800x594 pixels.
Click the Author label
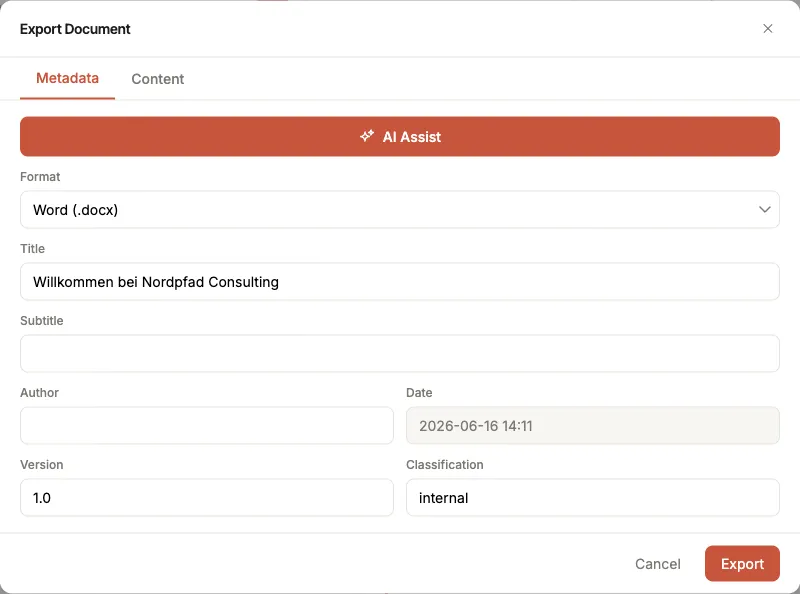click(39, 392)
